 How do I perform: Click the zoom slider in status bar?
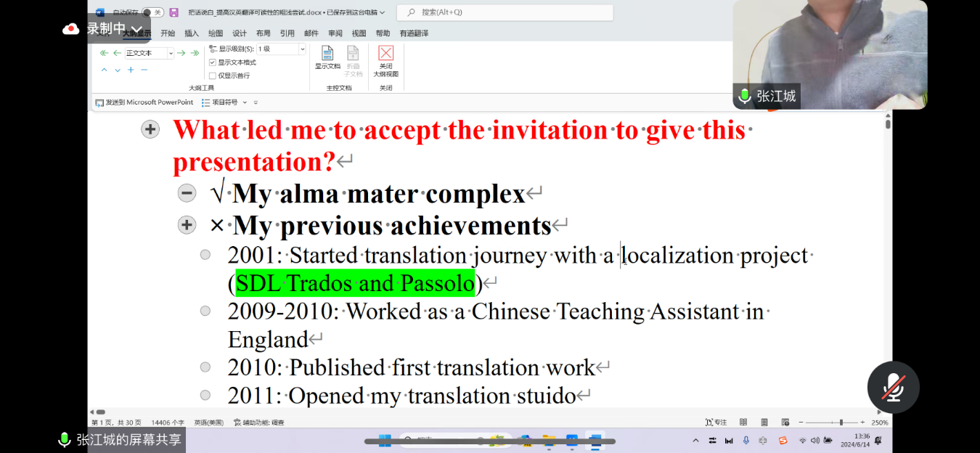pyautogui.click(x=841, y=423)
